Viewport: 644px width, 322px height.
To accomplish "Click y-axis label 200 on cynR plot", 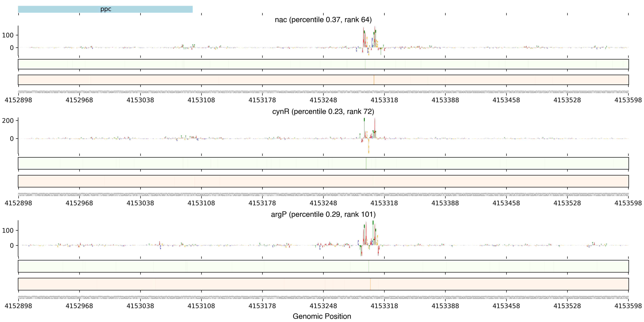I will [8, 121].
